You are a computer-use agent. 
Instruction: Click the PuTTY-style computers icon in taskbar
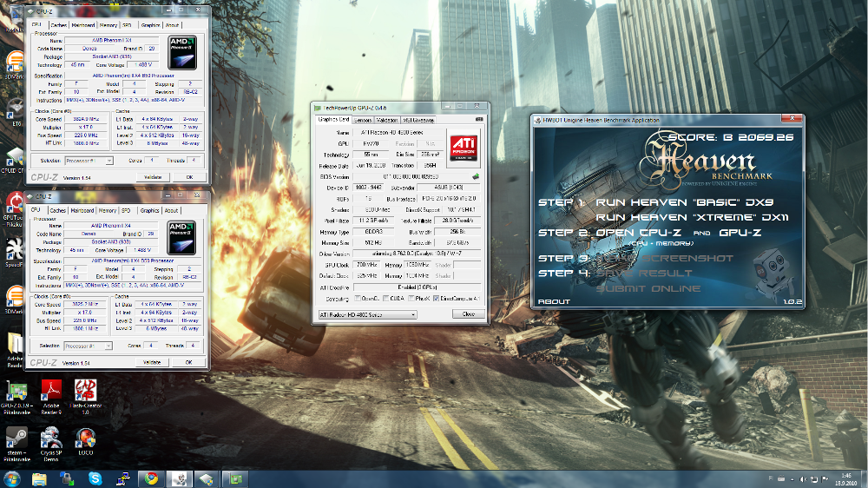point(123,479)
